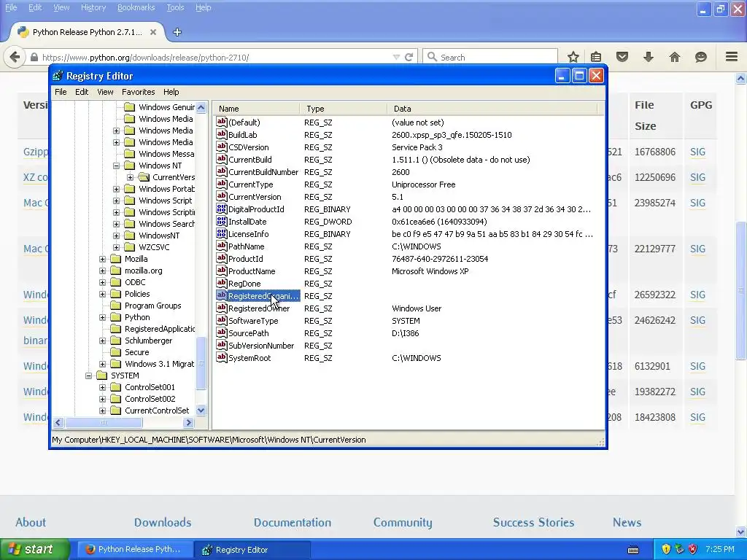This screenshot has width=747, height=560.
Task: Click the Registry Editor title bar icon
Action: tap(58, 76)
